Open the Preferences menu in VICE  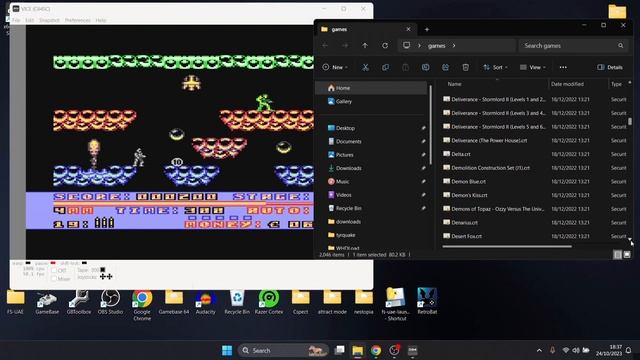click(78, 20)
